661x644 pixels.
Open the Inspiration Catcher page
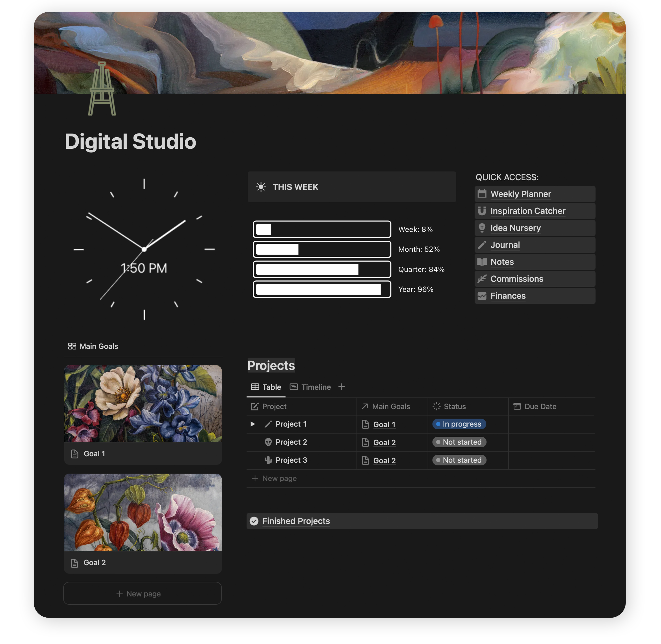(x=534, y=211)
